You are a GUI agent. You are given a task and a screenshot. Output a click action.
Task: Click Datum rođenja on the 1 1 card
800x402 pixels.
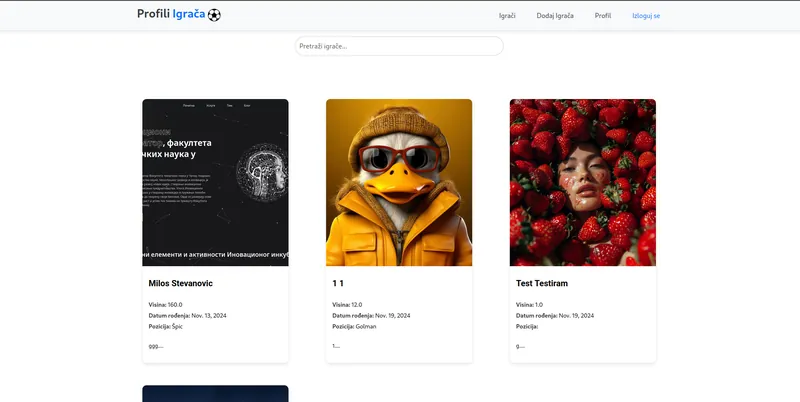(x=371, y=315)
